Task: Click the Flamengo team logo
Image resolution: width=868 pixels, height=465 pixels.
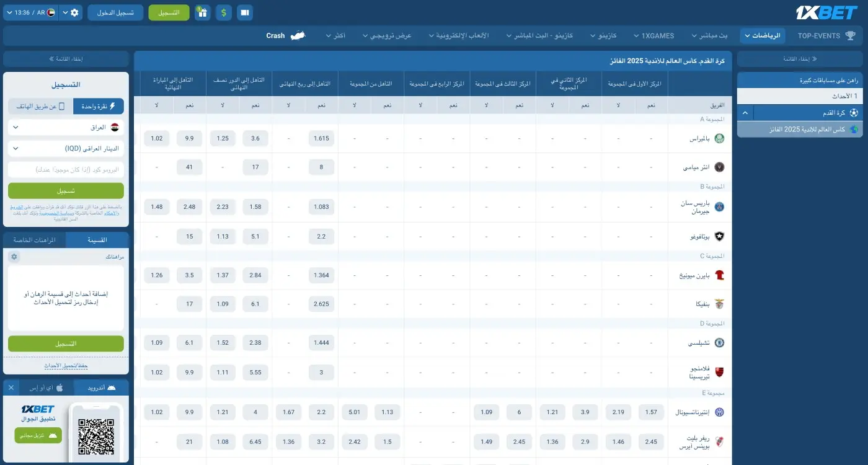Action: pyautogui.click(x=719, y=372)
